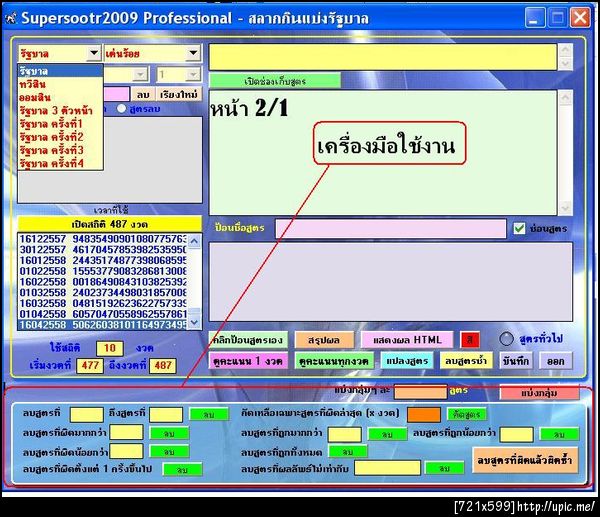
Task: Toggle the ซ่อนสูตร checkbox
Action: (519, 228)
